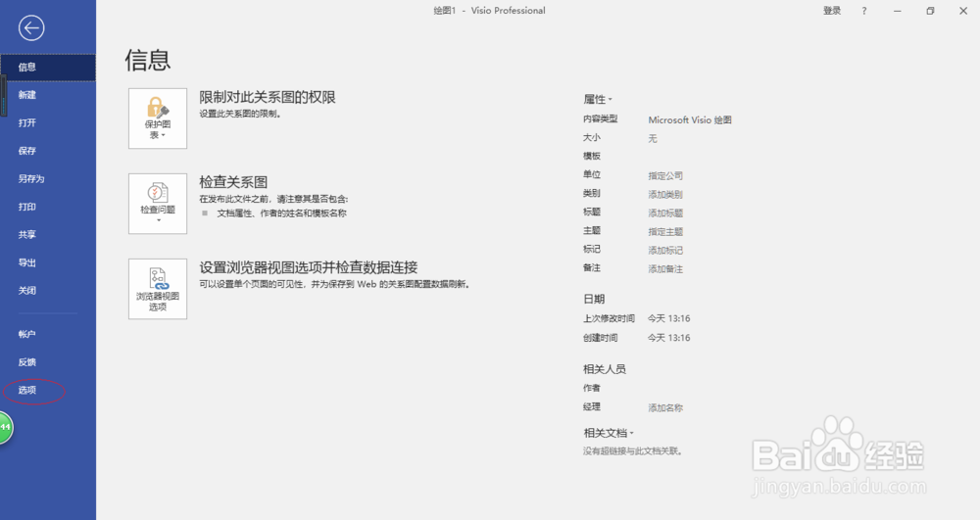Click the Microsoft Visio 绘图 content type value

[689, 119]
